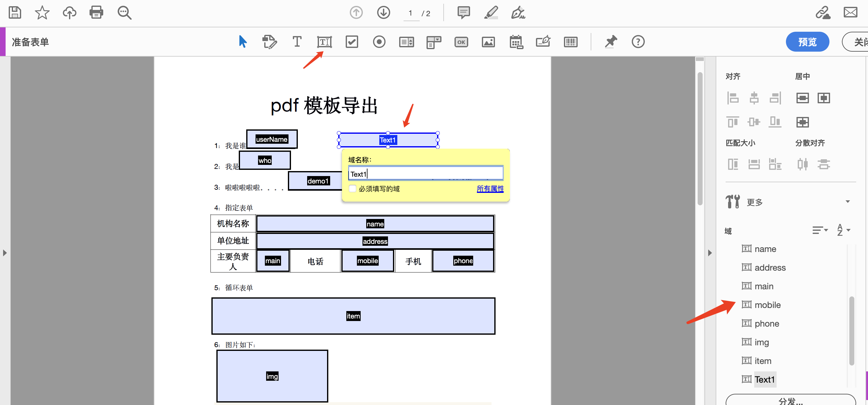Open the 所有属性 properties link
This screenshot has height=405, width=868.
click(490, 189)
